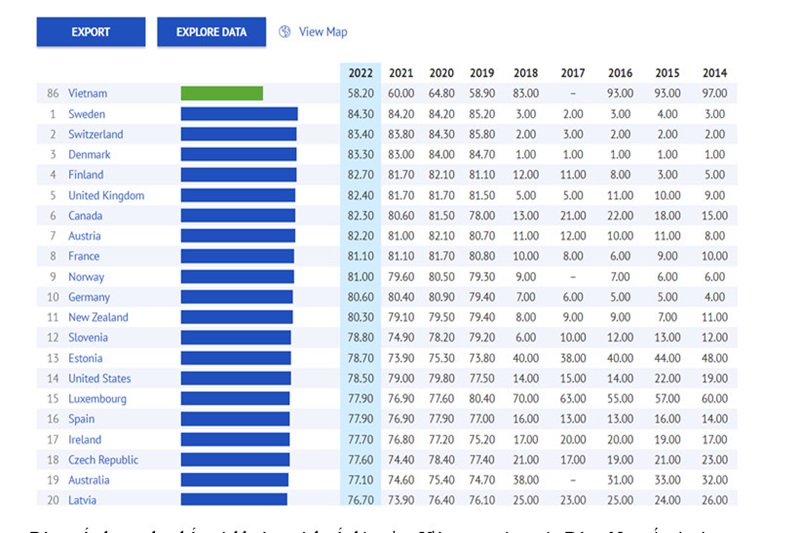Image resolution: width=800 pixels, height=533 pixels.
Task: Select the 2021 column header
Action: pos(401,73)
